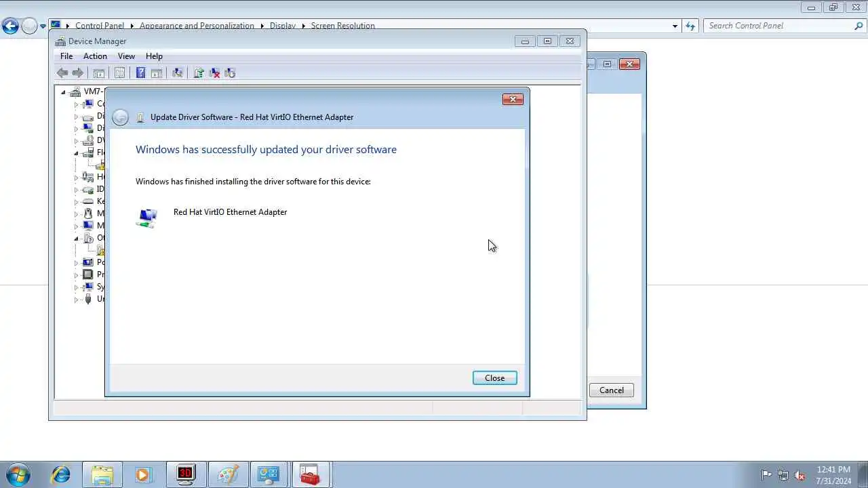Expand the 'Ke' Keyboards tree category
The width and height of the screenshot is (868, 488).
tap(76, 202)
